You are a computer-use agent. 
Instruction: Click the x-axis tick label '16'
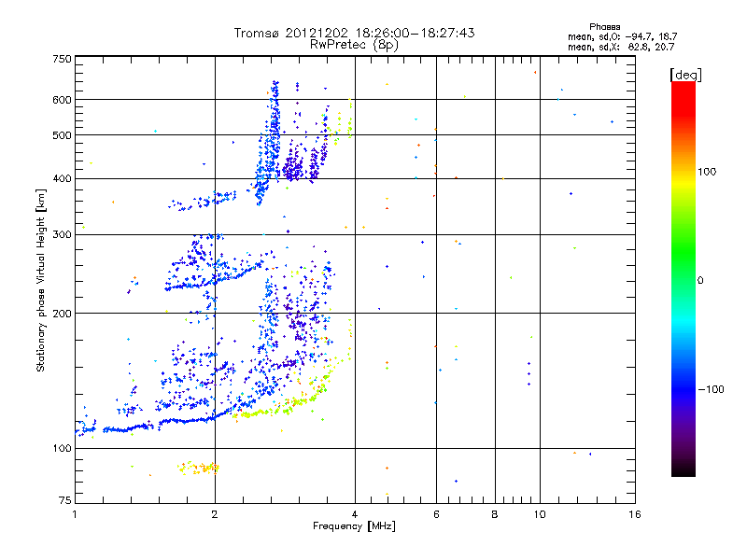pos(635,514)
